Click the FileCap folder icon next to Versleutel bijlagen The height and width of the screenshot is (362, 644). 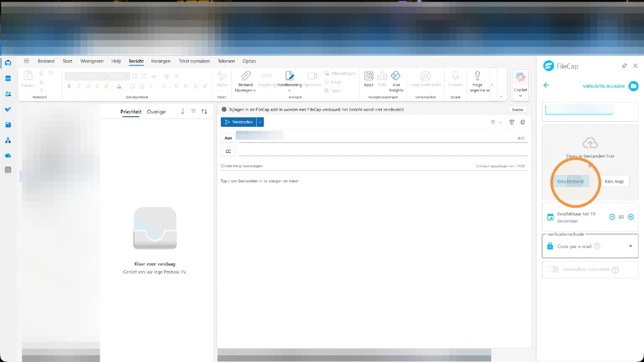(x=633, y=86)
